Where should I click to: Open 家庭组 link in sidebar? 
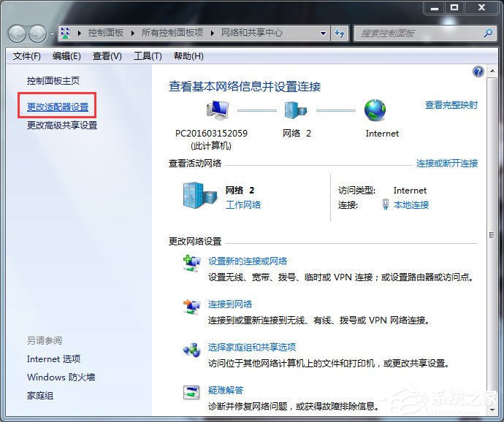pyautogui.click(x=40, y=395)
